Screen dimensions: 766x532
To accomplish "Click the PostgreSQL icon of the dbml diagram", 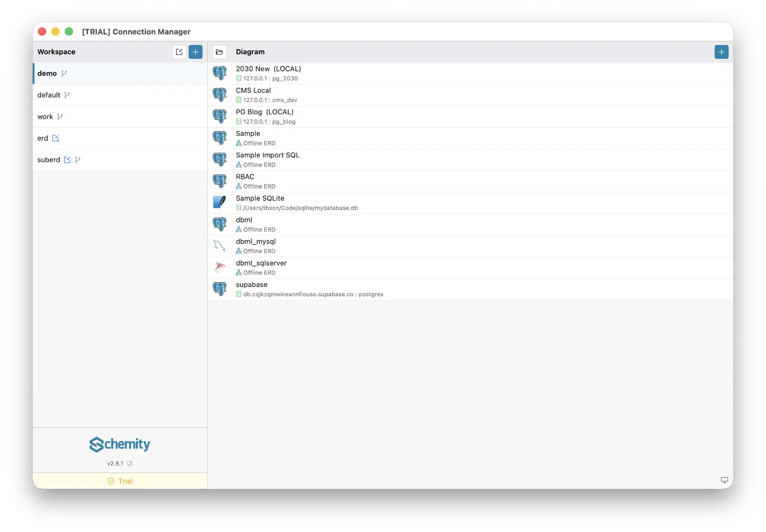I will coord(220,224).
